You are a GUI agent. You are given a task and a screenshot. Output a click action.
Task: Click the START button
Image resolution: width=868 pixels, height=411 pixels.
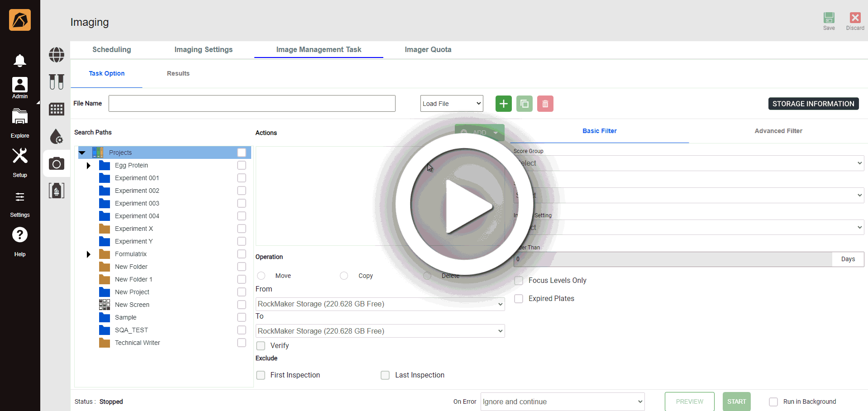[737, 402]
